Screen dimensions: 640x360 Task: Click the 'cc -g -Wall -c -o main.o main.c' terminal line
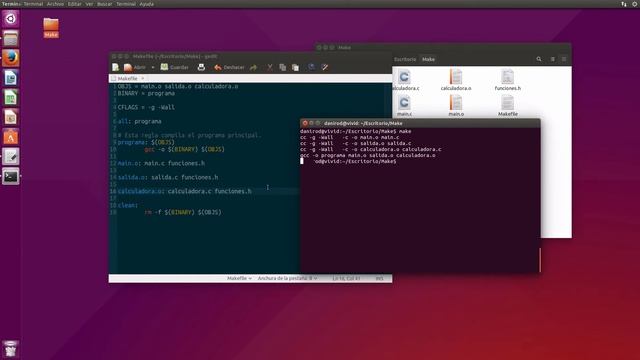(350, 137)
